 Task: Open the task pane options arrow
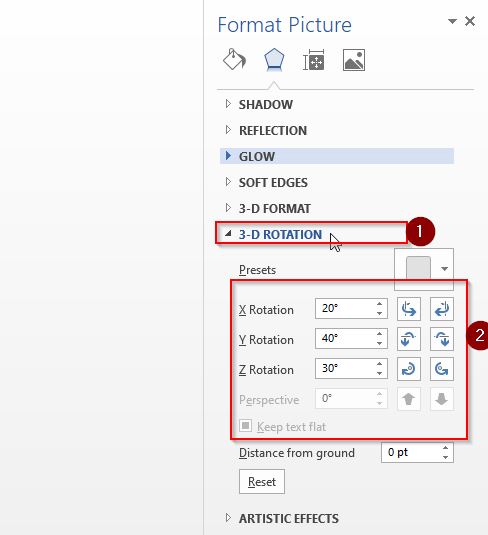point(452,21)
